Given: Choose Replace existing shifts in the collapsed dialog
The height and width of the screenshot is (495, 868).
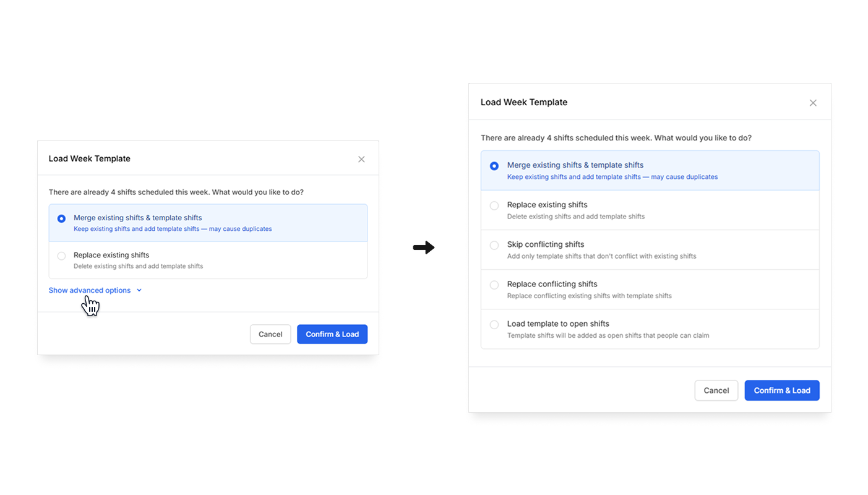Looking at the screenshot, I should 61,256.
